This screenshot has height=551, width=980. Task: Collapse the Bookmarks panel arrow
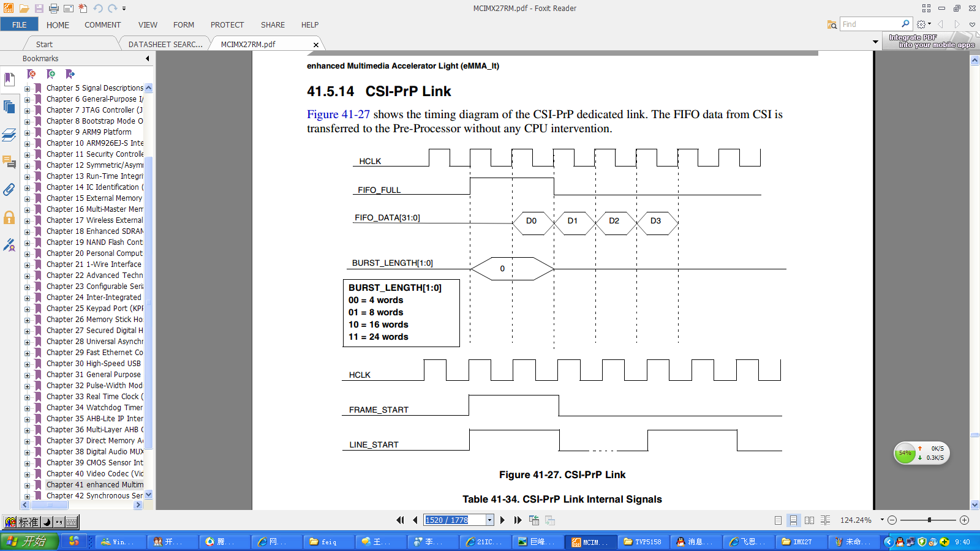click(x=147, y=59)
